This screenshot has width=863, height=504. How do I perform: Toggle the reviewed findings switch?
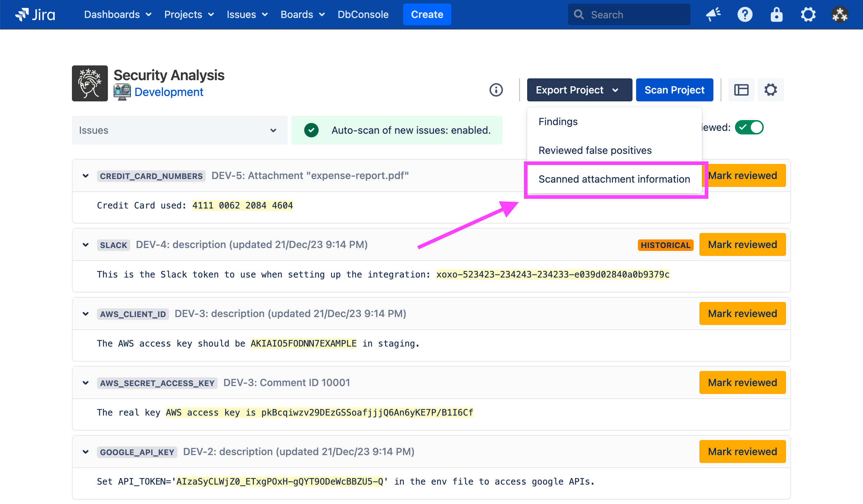749,128
